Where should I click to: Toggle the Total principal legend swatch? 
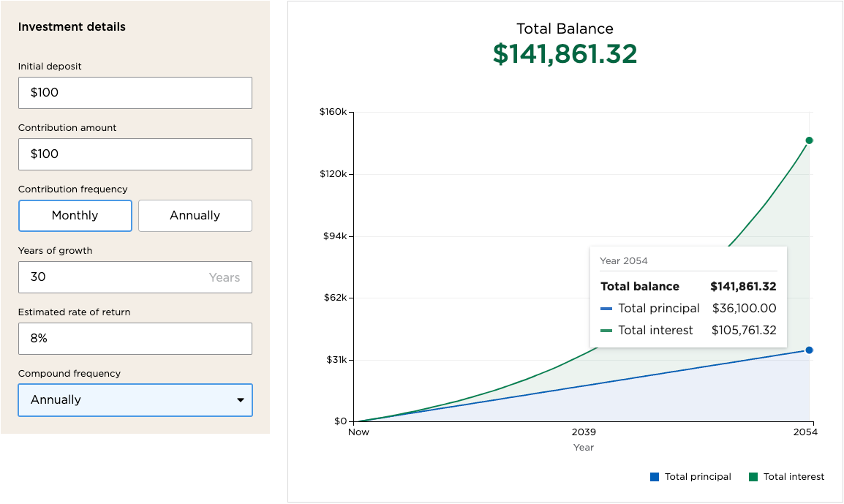coord(655,477)
